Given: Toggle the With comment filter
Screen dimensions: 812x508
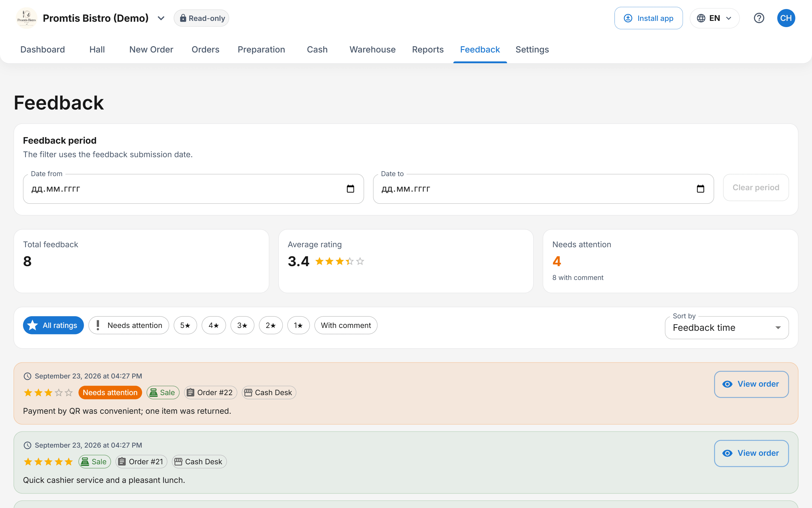Looking at the screenshot, I should click(x=346, y=325).
